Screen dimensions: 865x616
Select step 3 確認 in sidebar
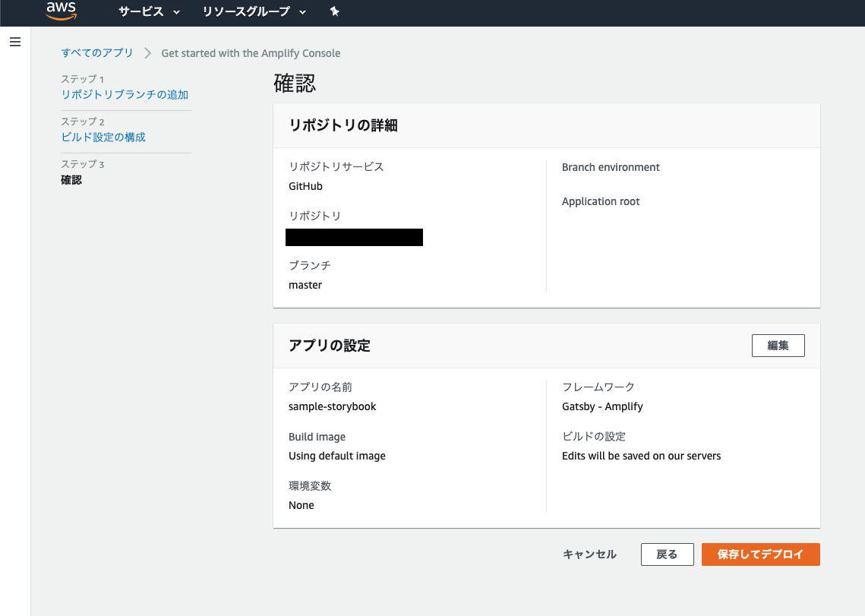[71, 180]
